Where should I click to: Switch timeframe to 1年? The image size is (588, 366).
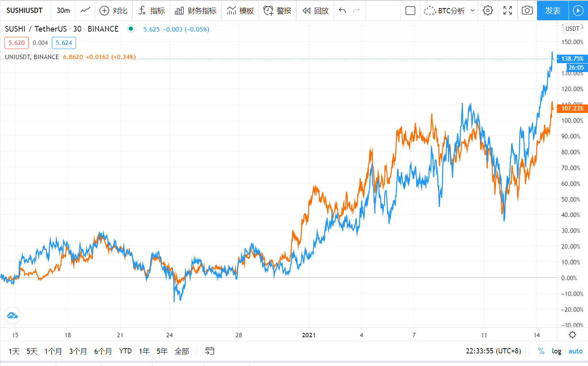pyautogui.click(x=144, y=351)
